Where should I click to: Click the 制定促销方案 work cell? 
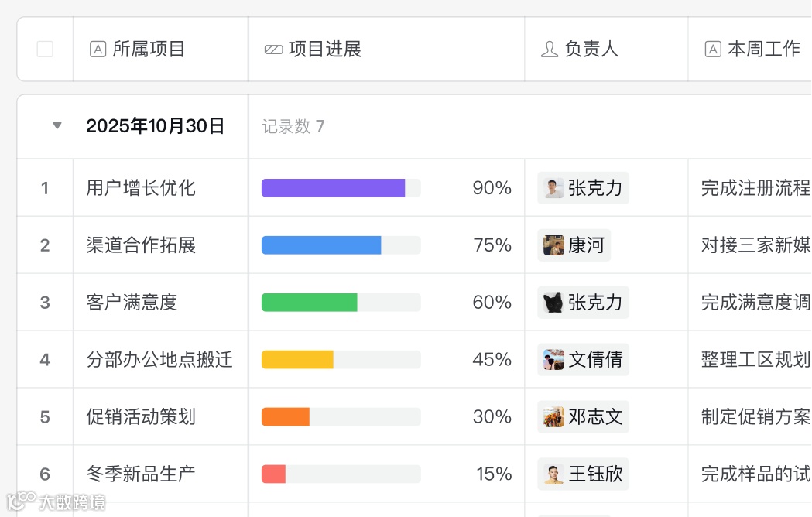point(750,417)
